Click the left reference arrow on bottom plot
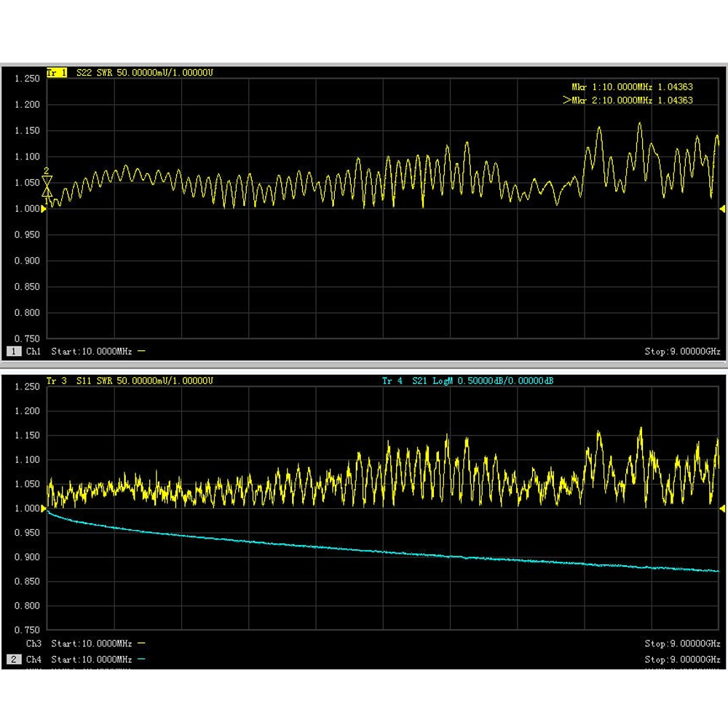 click(x=44, y=509)
